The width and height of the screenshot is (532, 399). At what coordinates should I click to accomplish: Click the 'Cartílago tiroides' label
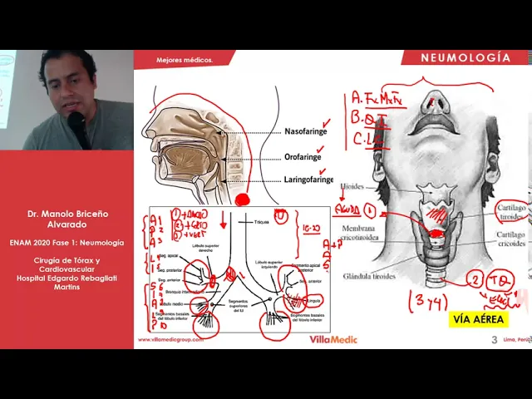click(511, 212)
